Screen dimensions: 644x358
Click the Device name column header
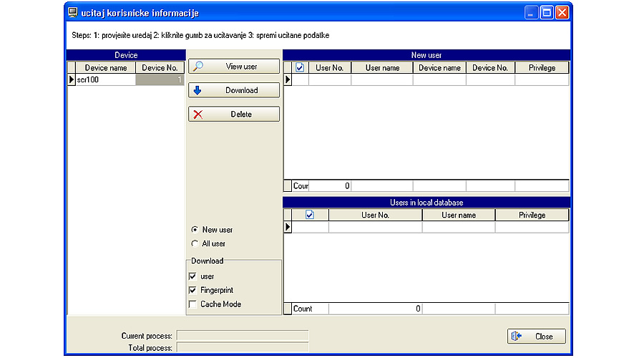[105, 68]
